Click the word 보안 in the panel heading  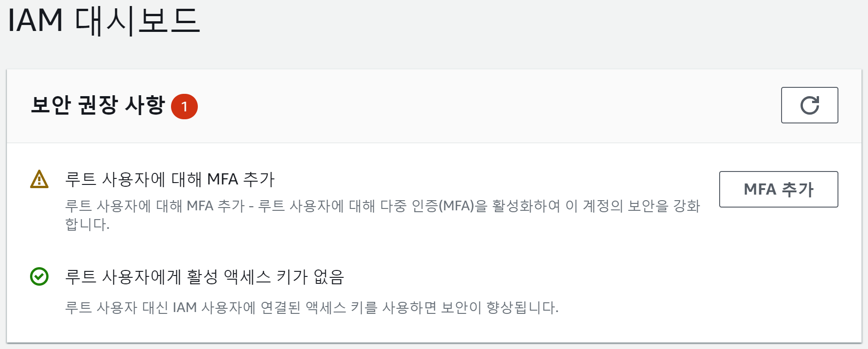50,105
